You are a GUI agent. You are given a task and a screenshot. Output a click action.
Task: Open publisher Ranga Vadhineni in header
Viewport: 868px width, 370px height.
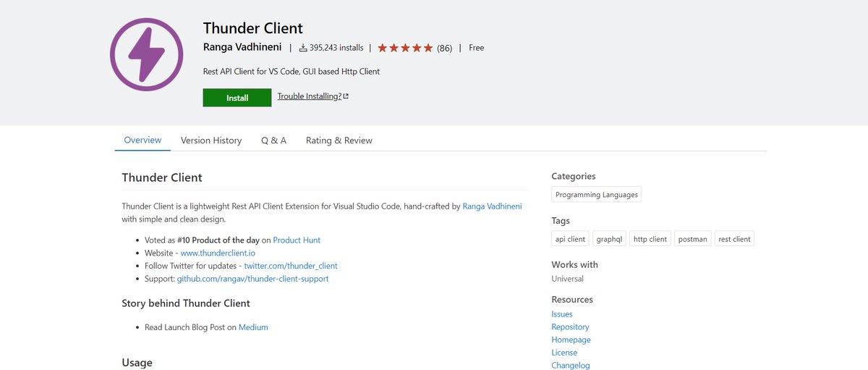coord(243,48)
